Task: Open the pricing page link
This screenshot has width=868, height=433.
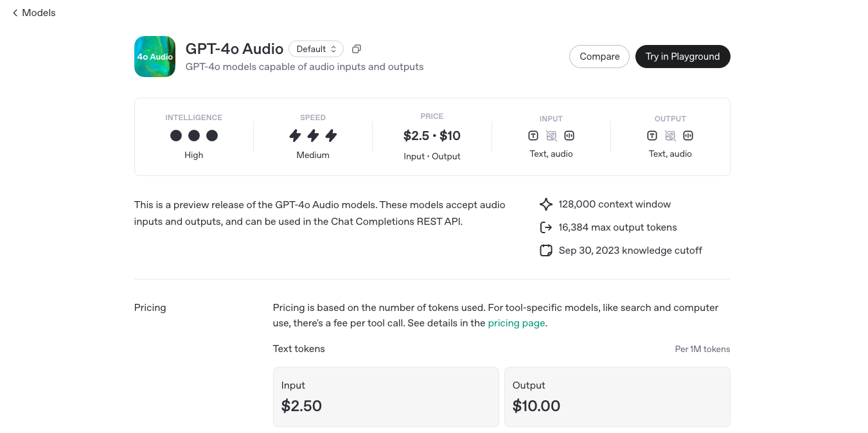Action: pyautogui.click(x=517, y=323)
